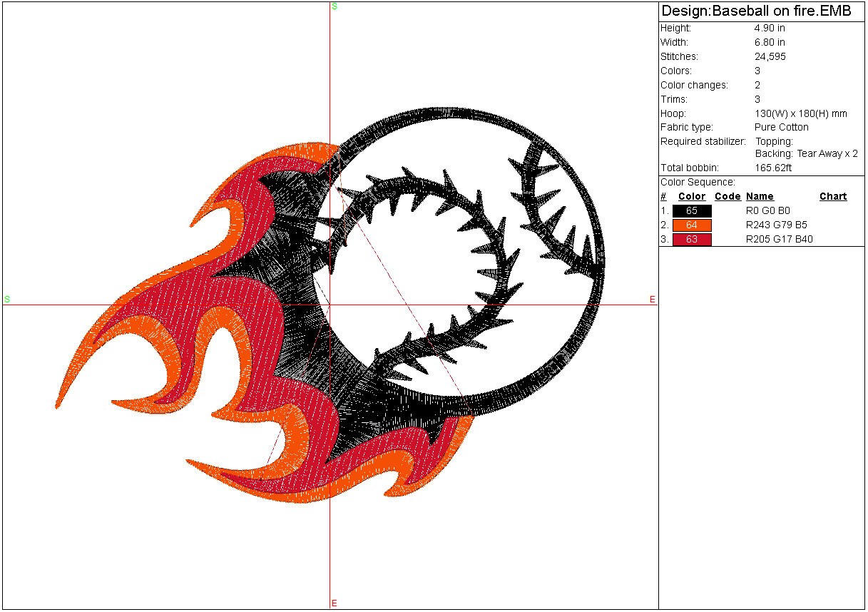Click the Pure Cotton fabric type value
Screen dimensions: 868x612
pos(782,128)
